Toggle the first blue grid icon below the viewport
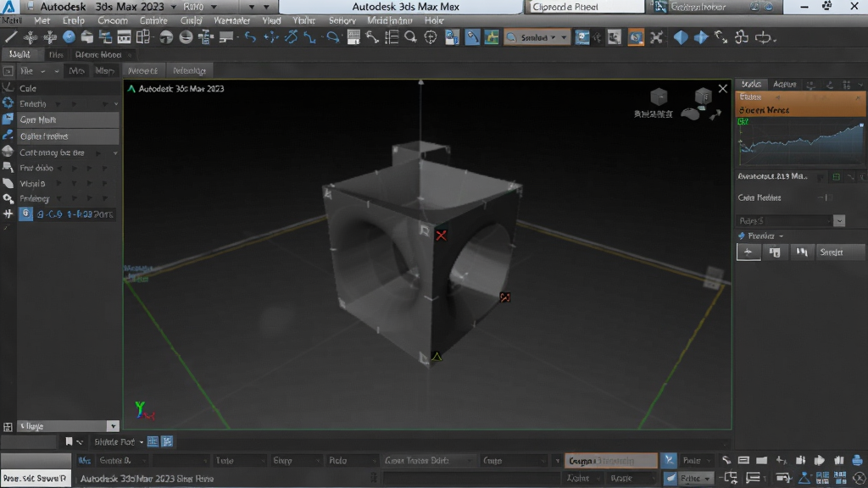Image resolution: width=868 pixels, height=488 pixels. (x=153, y=441)
